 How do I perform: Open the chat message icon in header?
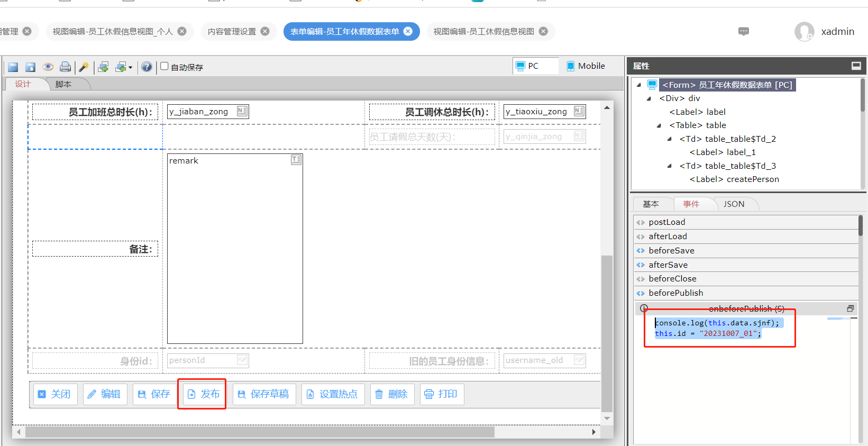tap(744, 31)
